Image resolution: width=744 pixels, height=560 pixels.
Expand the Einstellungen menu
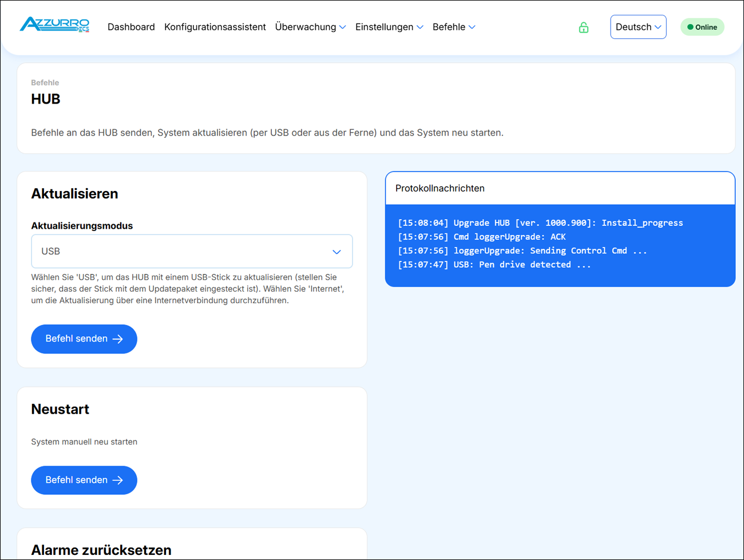(389, 27)
